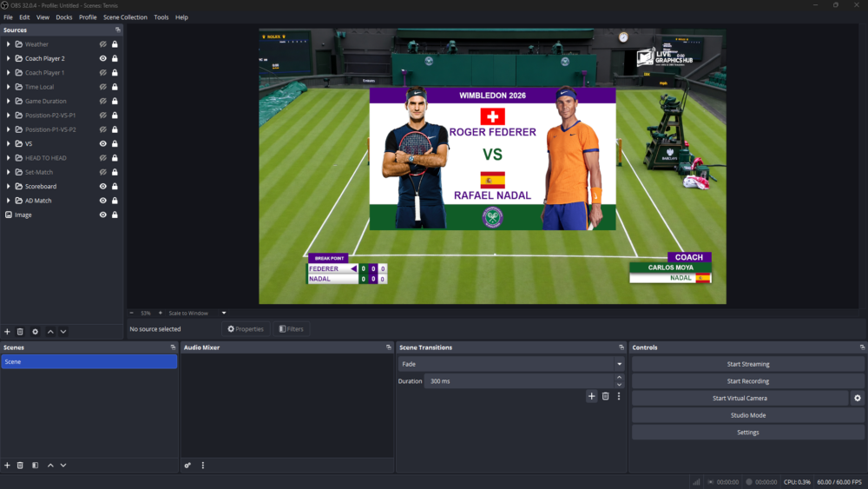
Task: Show the HEAD TO HEAD source
Action: pyautogui.click(x=103, y=158)
